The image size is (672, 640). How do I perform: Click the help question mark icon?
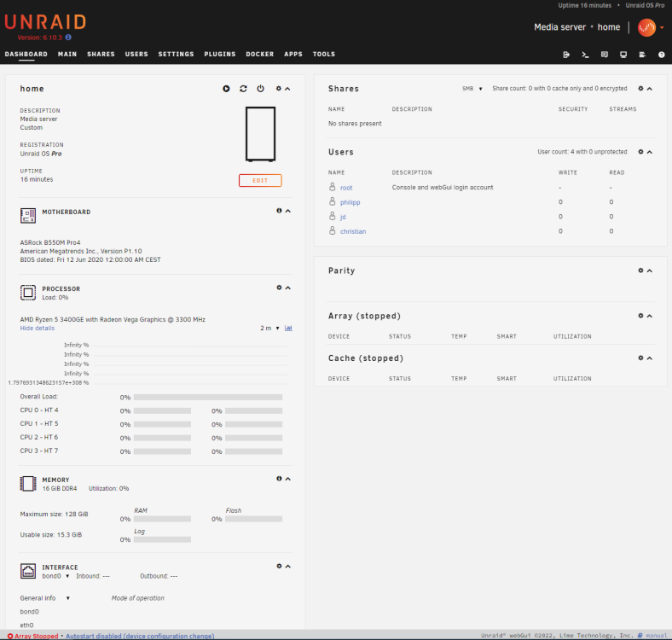click(661, 55)
